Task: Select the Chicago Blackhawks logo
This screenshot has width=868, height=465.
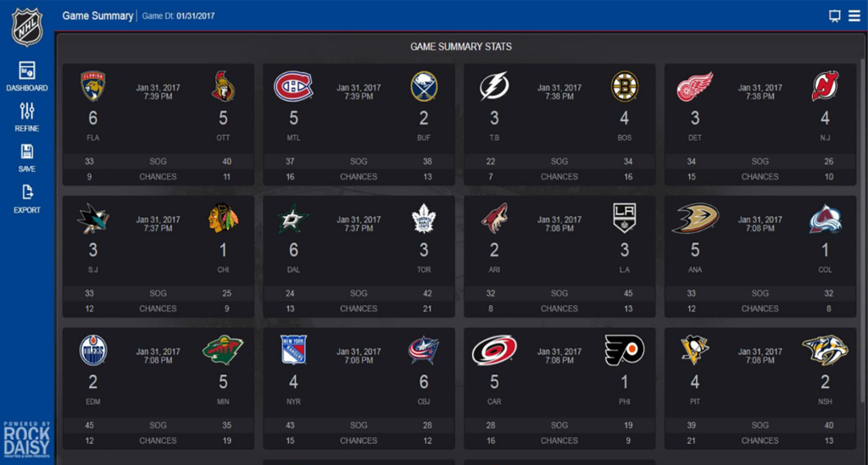Action: tap(223, 219)
